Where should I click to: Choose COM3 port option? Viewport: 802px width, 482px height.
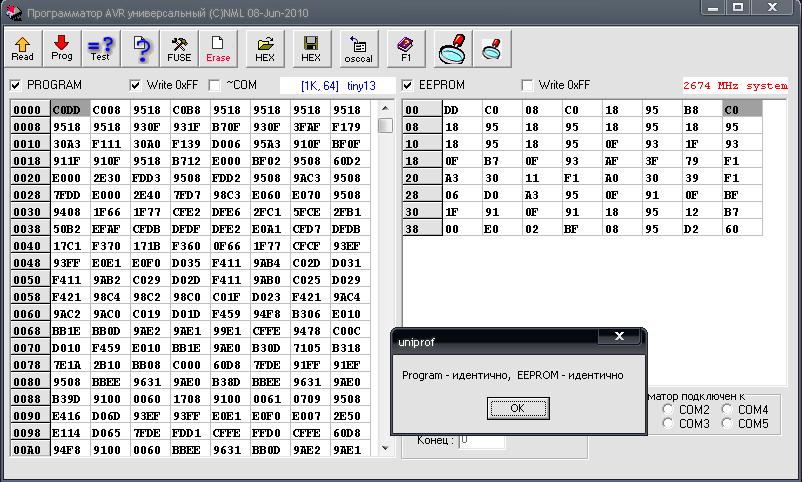[668, 424]
